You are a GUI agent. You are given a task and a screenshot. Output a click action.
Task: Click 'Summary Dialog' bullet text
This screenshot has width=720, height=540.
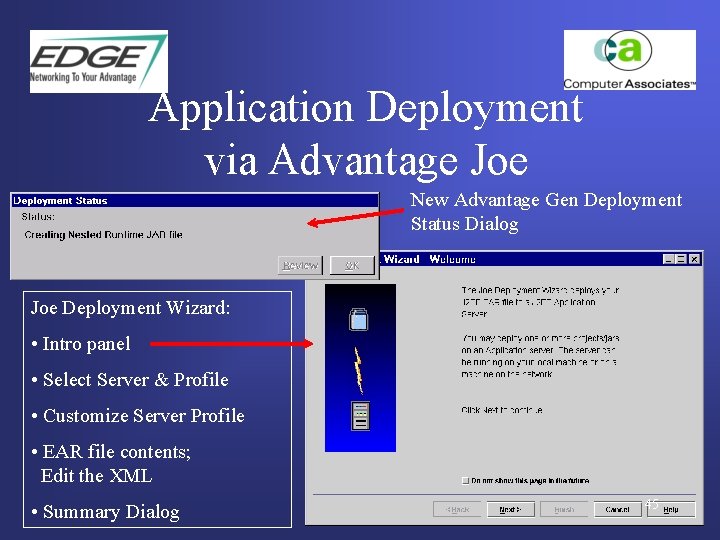(x=111, y=512)
